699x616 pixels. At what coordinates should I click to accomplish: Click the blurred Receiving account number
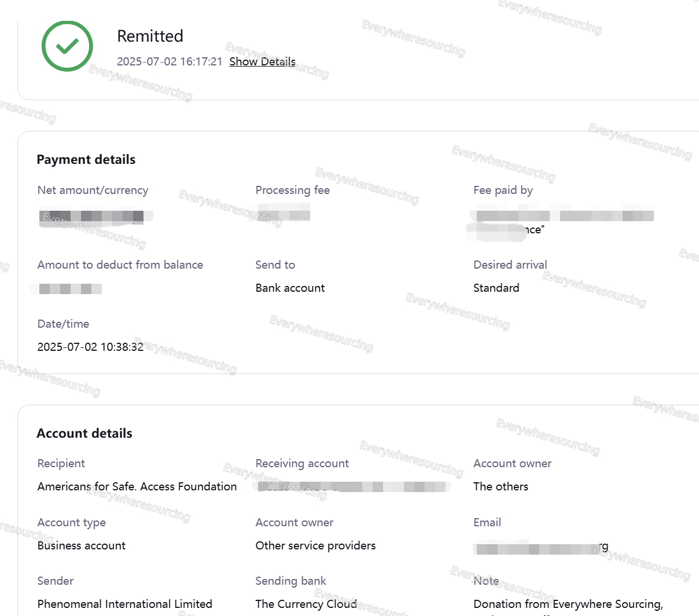(x=353, y=487)
